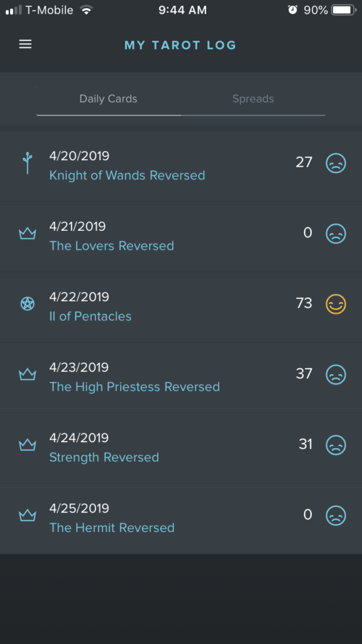This screenshot has height=644, width=362.
Task: Select the Strength Reversed log entry
Action: pyautogui.click(x=181, y=448)
